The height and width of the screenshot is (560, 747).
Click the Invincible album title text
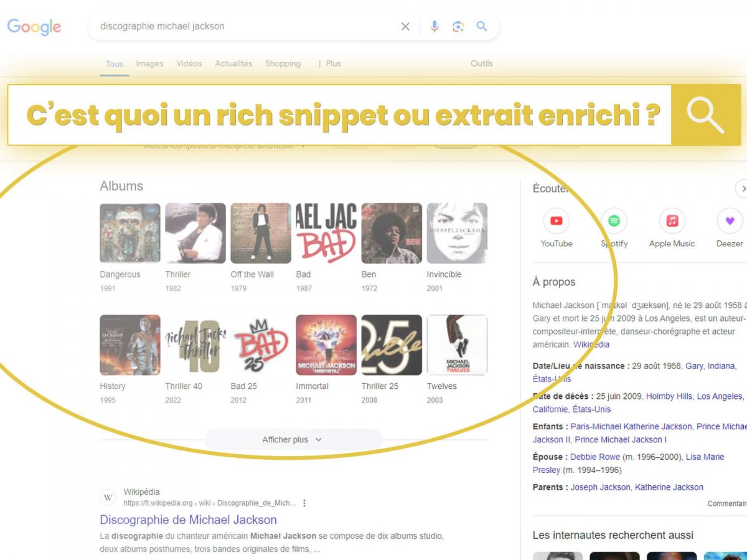[x=444, y=274]
